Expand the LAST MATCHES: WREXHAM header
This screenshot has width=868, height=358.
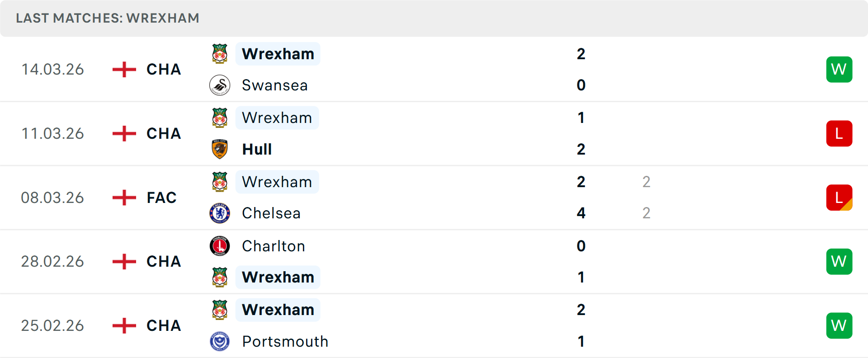pos(108,18)
